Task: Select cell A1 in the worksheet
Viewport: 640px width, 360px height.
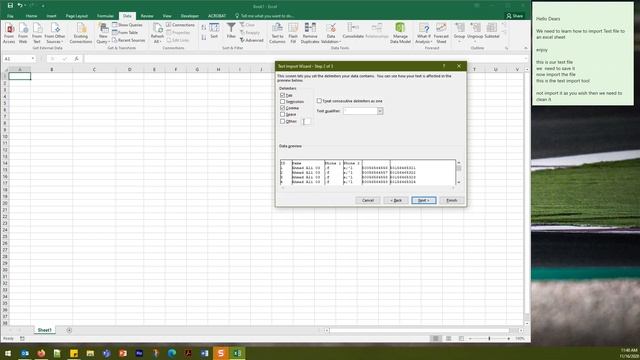Action: pos(20,76)
